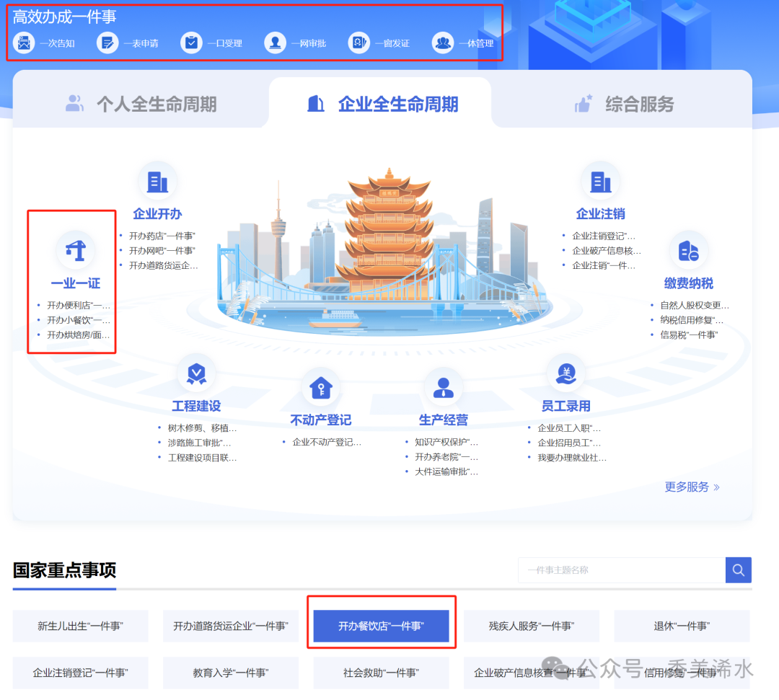Open the 开办小餐饮 list item
This screenshot has width=779, height=700.
[79, 320]
